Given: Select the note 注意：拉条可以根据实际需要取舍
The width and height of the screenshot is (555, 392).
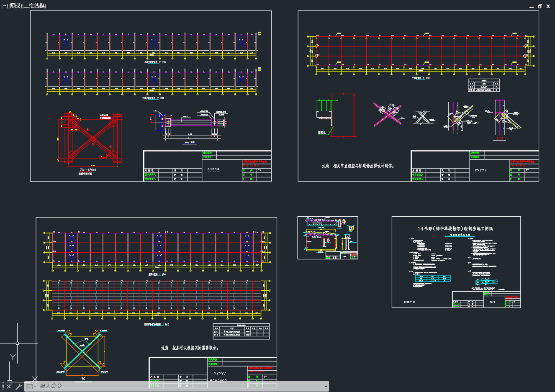Looking at the screenshot, I should coord(190,348).
